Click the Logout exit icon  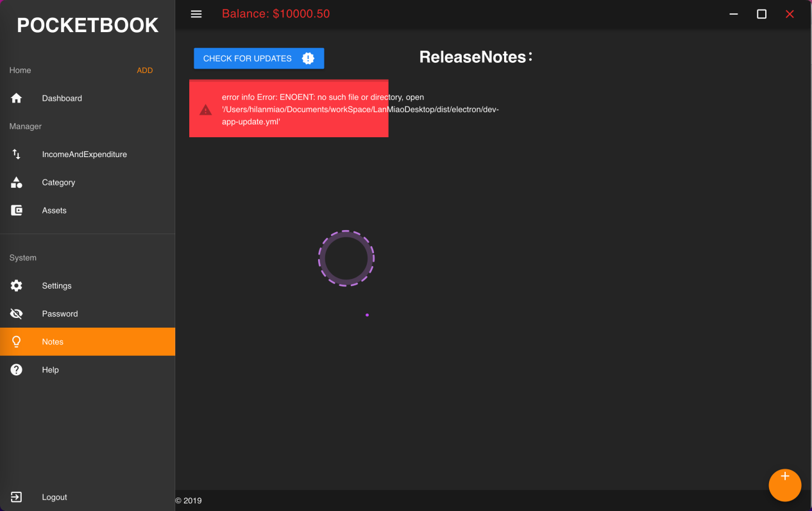(17, 497)
